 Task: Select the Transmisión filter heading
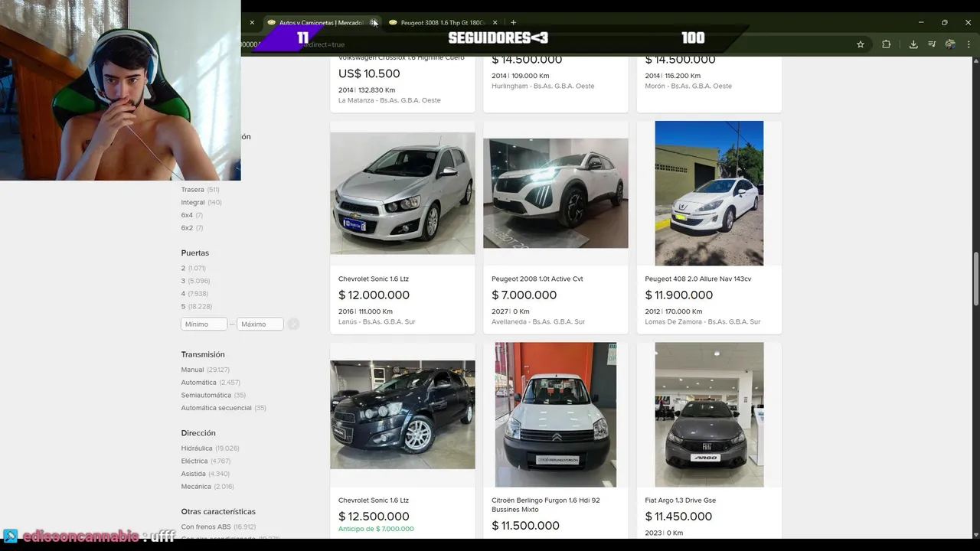(203, 354)
